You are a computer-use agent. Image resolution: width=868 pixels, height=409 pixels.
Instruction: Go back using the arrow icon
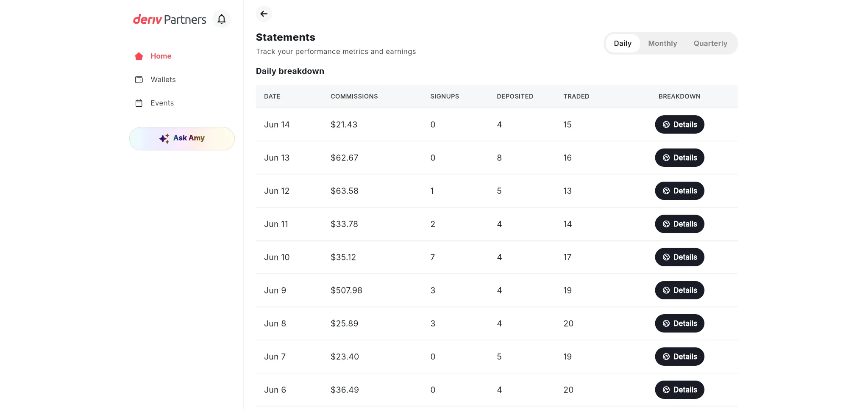pyautogui.click(x=264, y=14)
